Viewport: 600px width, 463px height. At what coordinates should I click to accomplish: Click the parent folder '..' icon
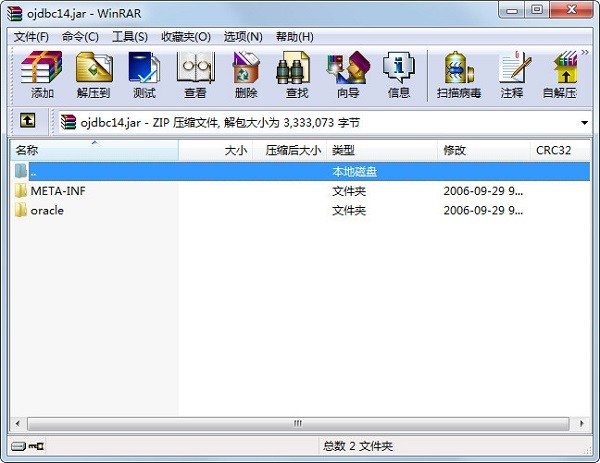tap(21, 171)
